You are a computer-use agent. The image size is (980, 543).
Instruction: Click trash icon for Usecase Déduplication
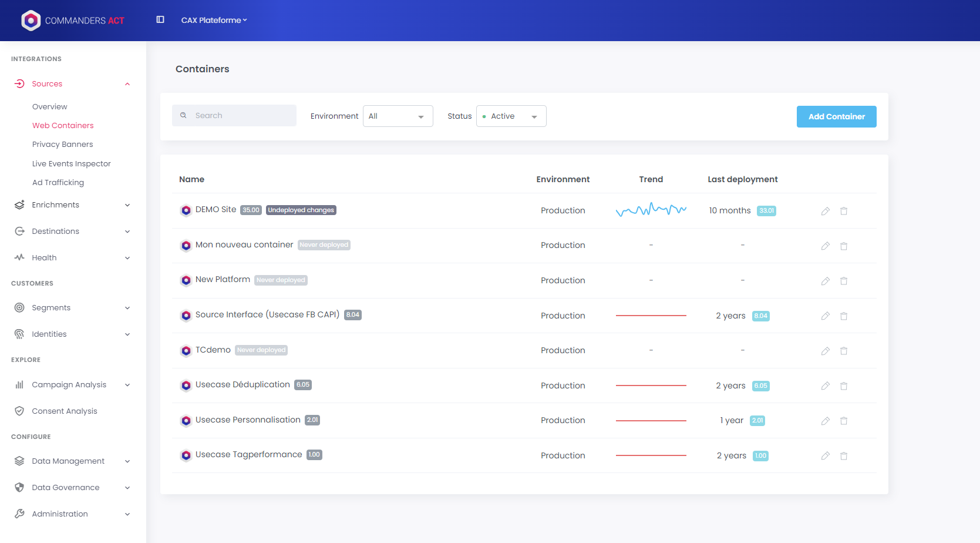[844, 386]
